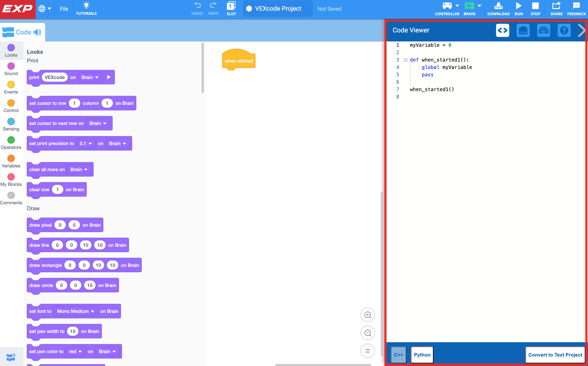Stop the running program
588x366 pixels.
click(535, 8)
